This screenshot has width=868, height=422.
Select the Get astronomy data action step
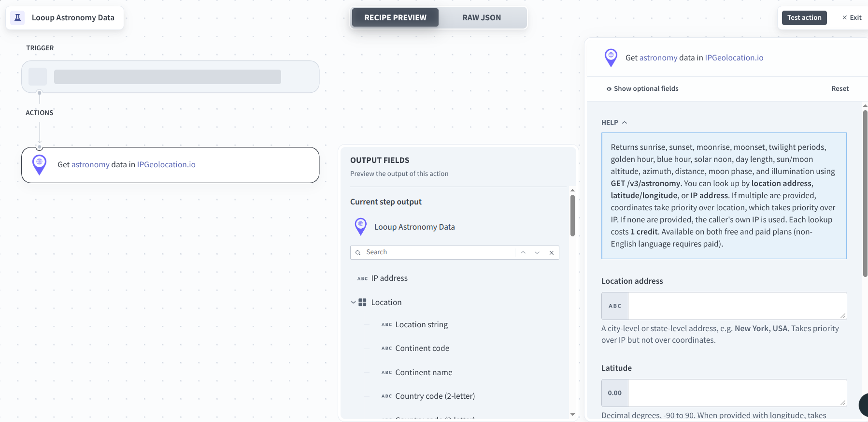click(171, 165)
